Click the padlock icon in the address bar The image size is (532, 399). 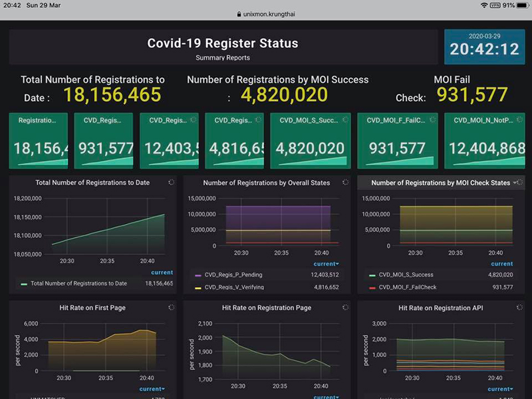coord(239,13)
